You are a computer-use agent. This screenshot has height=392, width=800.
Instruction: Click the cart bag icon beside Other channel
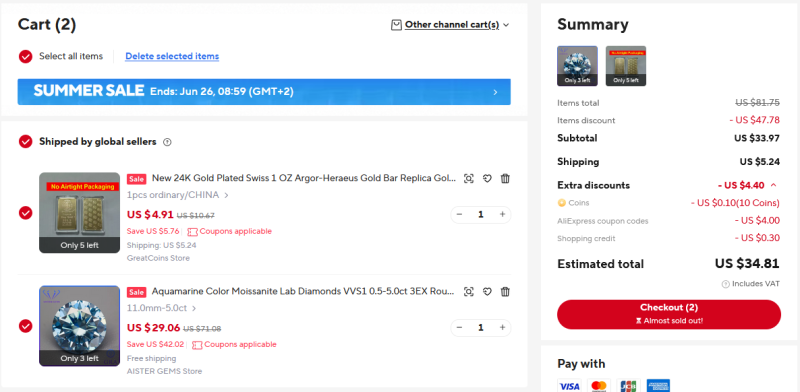tap(396, 24)
